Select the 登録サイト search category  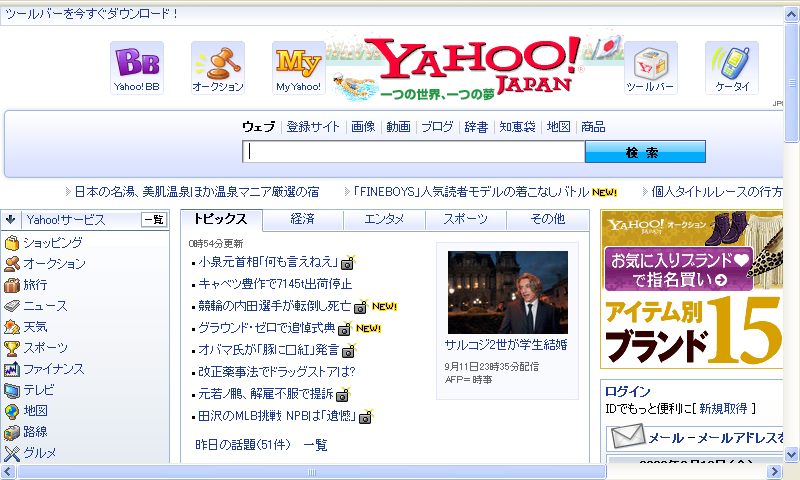[313, 127]
